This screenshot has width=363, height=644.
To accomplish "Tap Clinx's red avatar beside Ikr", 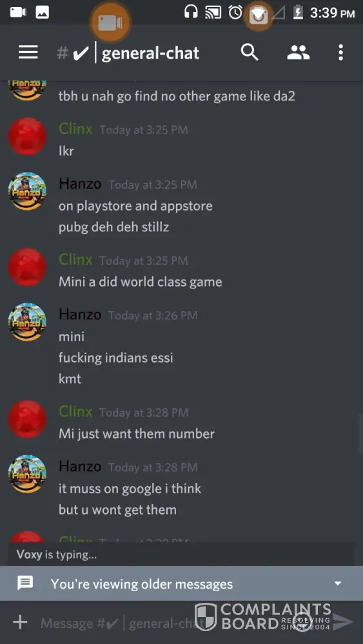I will coord(27,137).
